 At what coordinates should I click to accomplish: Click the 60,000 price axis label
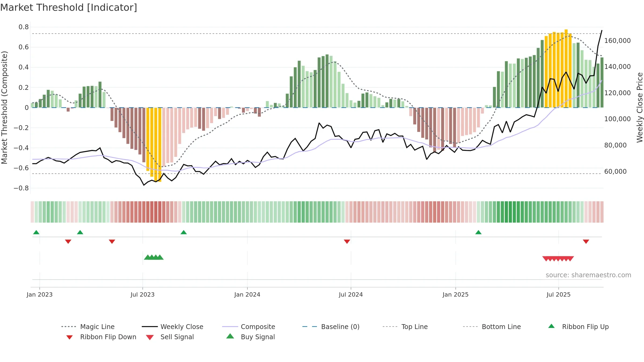click(x=615, y=171)
